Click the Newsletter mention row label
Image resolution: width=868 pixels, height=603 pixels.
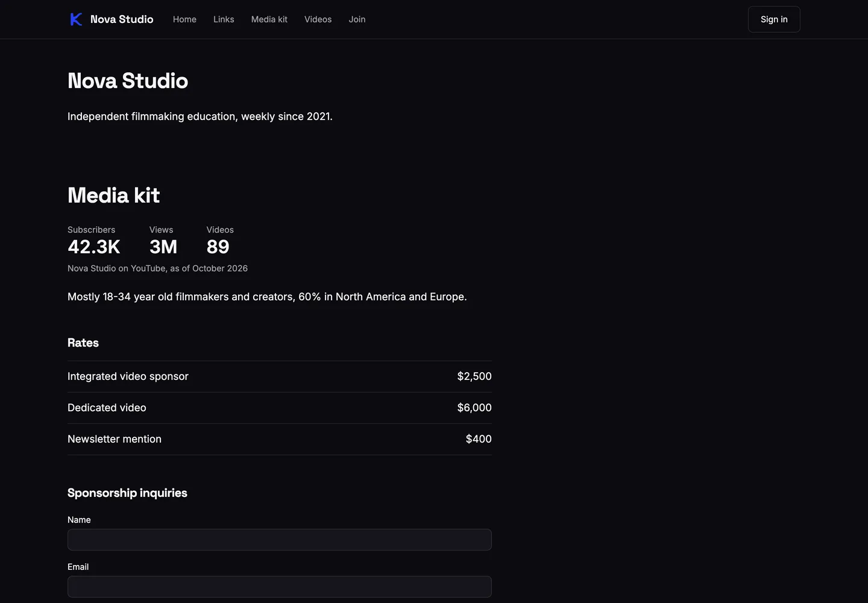pos(115,439)
